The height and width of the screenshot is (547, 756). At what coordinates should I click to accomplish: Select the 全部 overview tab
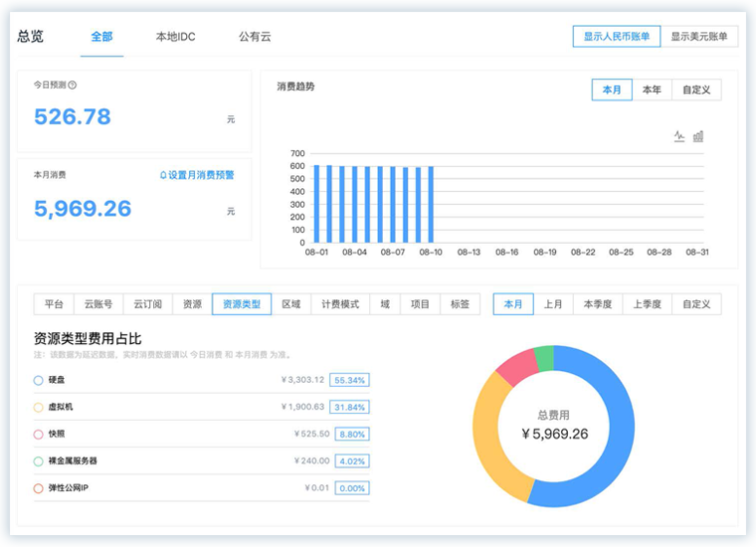point(101,37)
